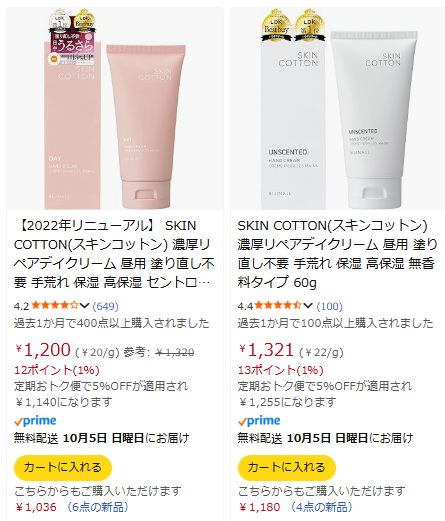Viewport: 445px width, 521px height.
Task: View the 4点の新品 offers link
Action: click(321, 507)
